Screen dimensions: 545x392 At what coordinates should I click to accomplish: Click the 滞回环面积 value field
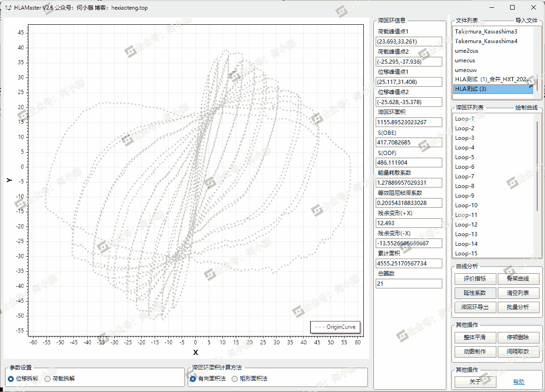click(x=409, y=122)
